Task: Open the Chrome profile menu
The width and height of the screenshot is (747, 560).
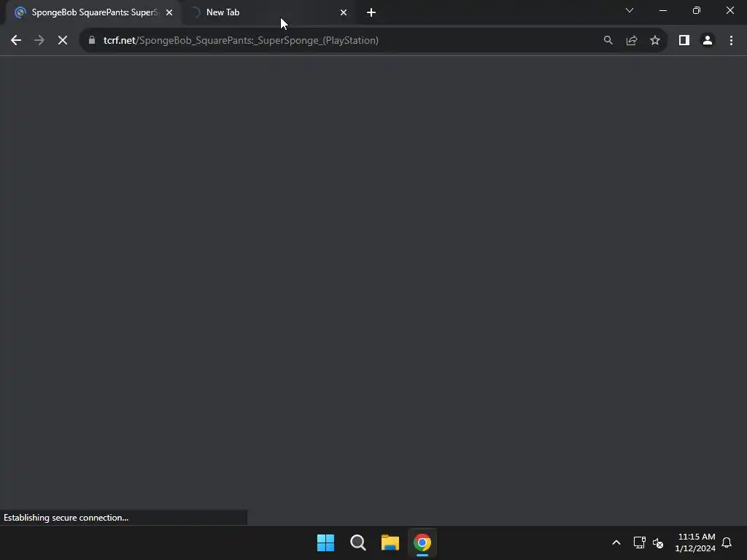Action: tap(708, 41)
